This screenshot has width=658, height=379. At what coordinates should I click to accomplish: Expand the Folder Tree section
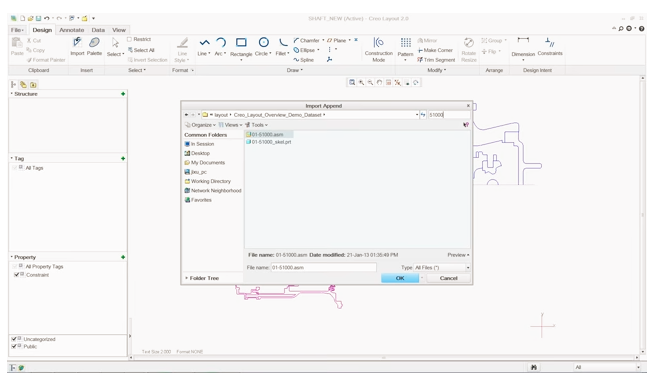point(202,278)
